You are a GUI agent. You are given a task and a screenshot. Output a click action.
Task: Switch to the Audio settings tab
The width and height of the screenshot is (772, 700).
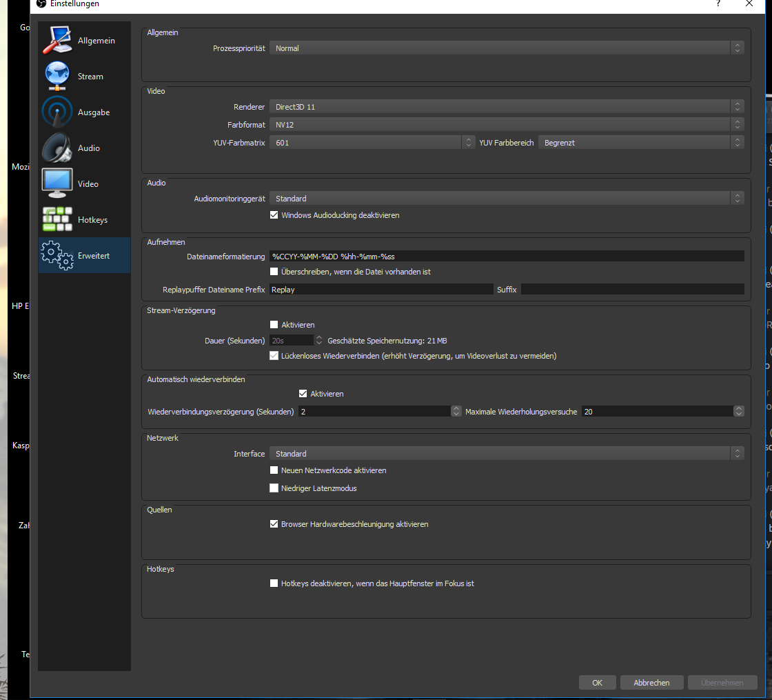point(84,148)
